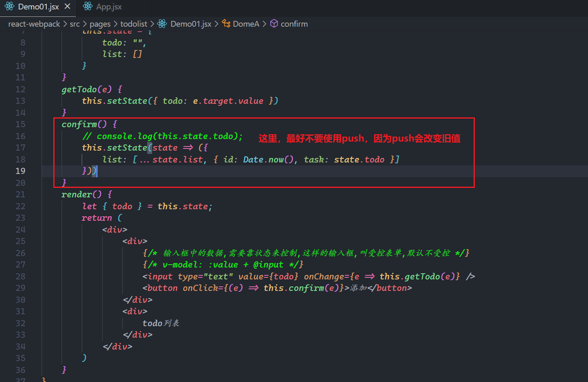Expand breadcrumb chevron after src
Screen dimensions: 588x382
[x=85, y=24]
